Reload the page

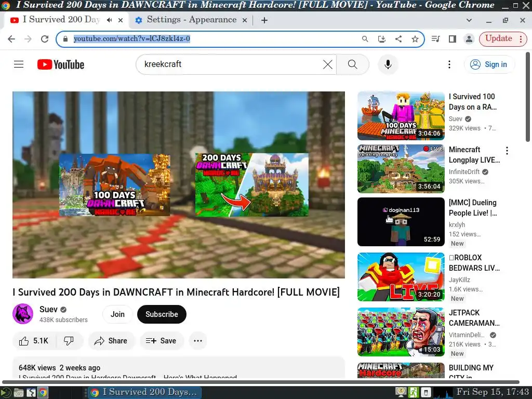coord(45,39)
